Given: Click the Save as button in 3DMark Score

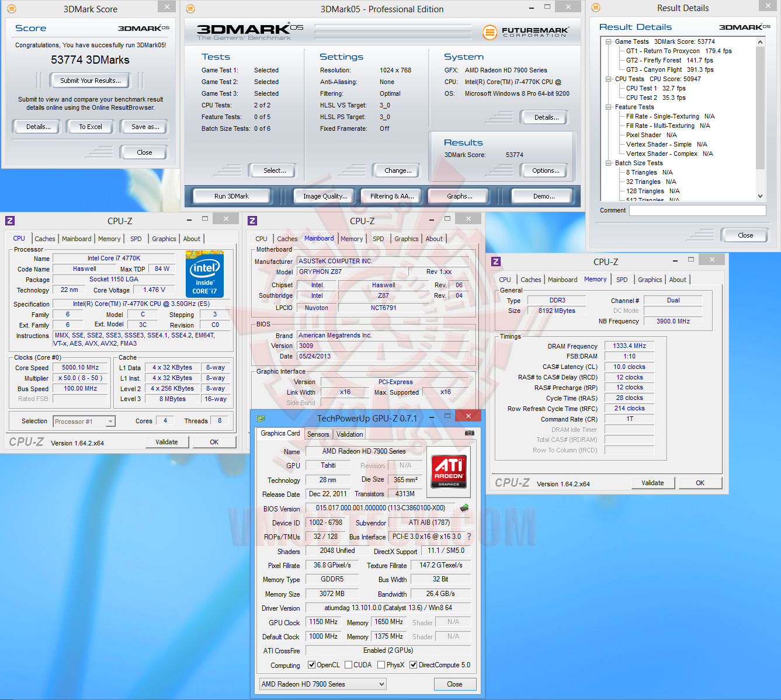Looking at the screenshot, I should [145, 127].
